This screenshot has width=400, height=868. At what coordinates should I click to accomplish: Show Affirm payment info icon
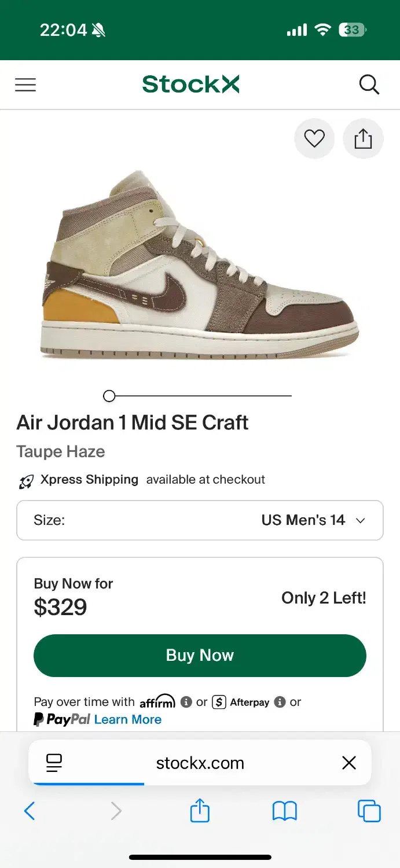[186, 702]
